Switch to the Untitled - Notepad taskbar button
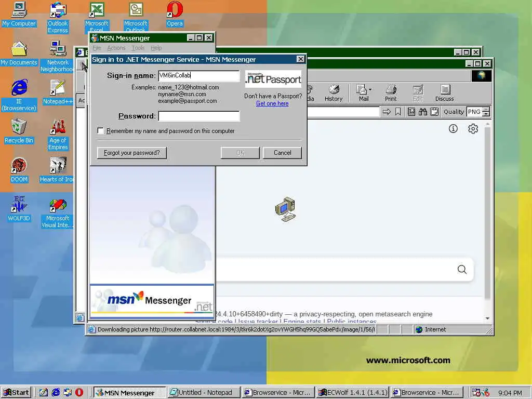532x399 pixels. tap(204, 393)
